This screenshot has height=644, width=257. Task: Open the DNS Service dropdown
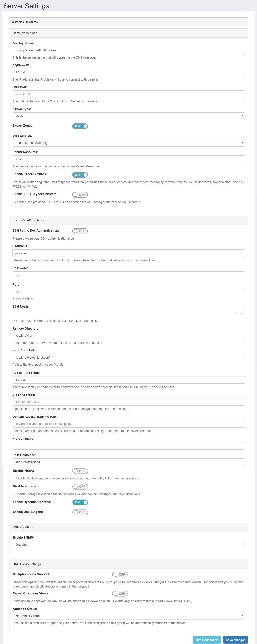point(128,143)
